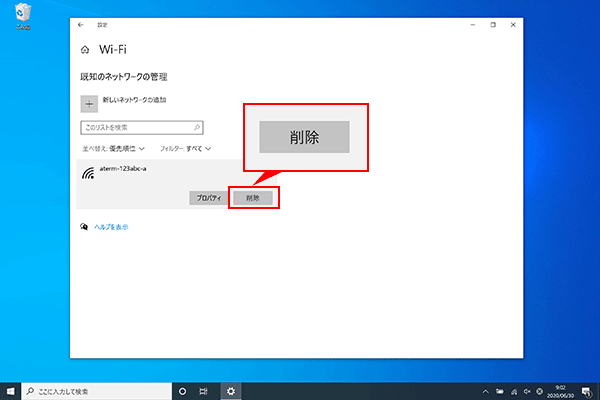Image resolution: width=600 pixels, height=400 pixels.
Task: Click the 削除 button for the network
Action: (x=253, y=198)
